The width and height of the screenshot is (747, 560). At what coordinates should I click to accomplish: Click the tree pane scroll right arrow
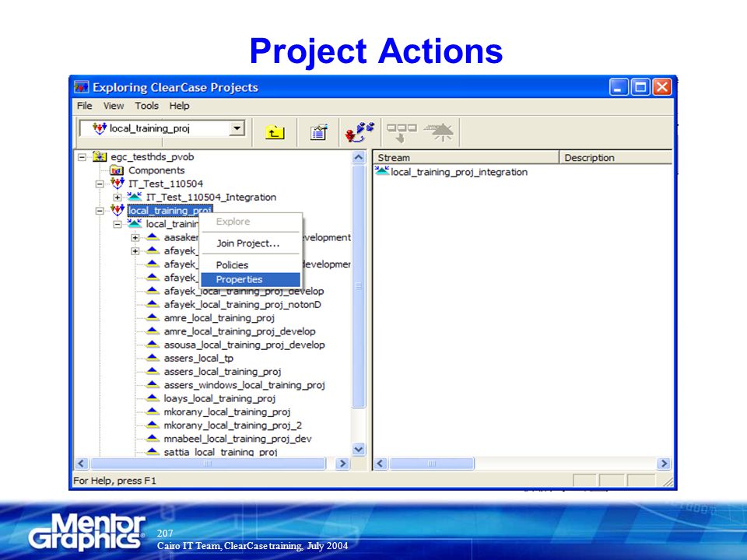point(342,464)
